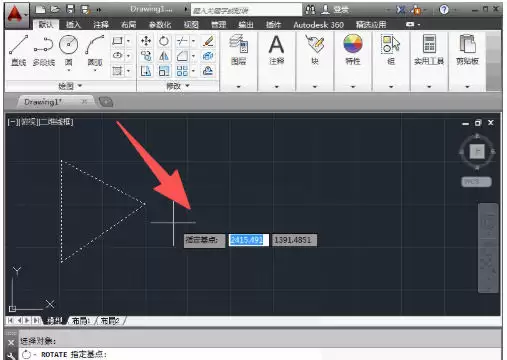Expand the Fillet tool dropdown arrow
507x360 pixels.
click(193, 56)
